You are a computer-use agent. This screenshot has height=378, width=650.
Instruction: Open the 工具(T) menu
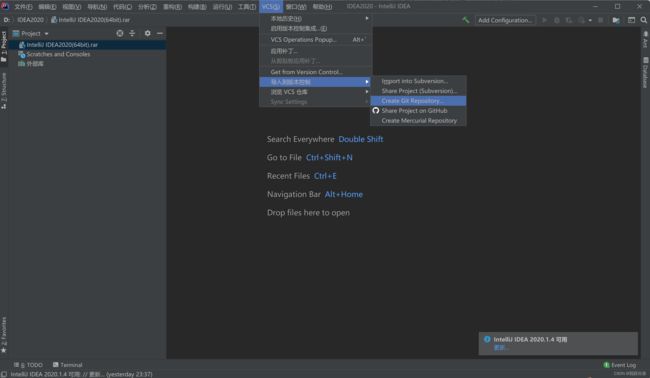coord(247,7)
